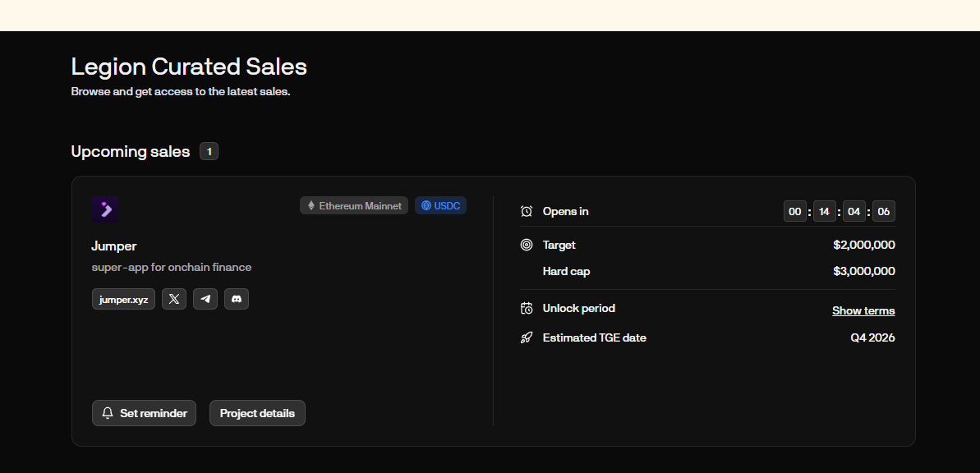Click the 'super-app for onchain finance' description
The image size is (980, 473).
pos(171,267)
